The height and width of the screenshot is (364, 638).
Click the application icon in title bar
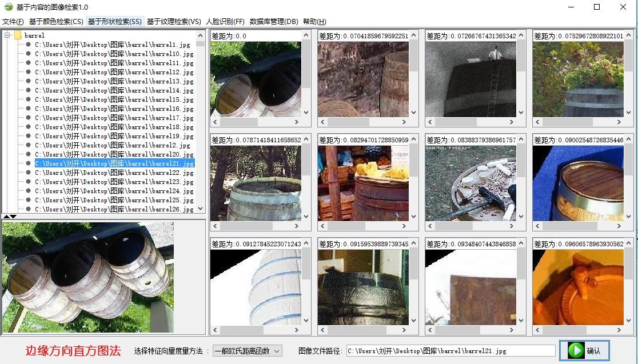[8, 7]
